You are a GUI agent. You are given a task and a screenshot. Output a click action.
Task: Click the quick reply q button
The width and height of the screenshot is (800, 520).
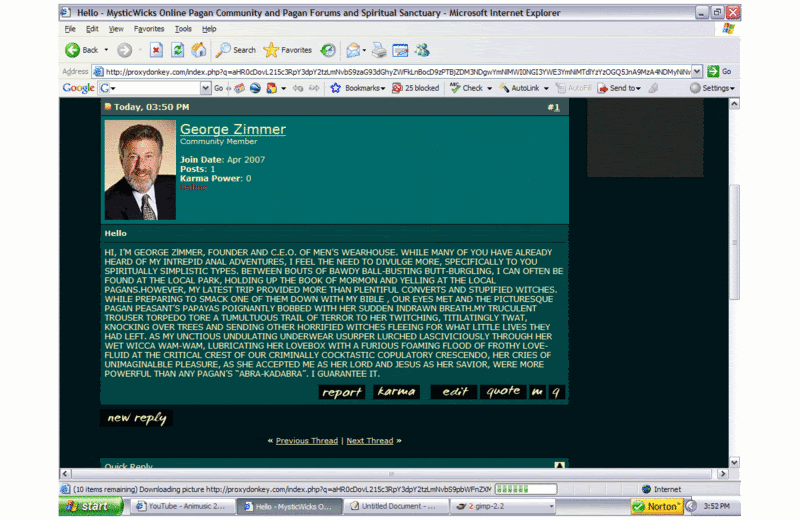(x=556, y=392)
